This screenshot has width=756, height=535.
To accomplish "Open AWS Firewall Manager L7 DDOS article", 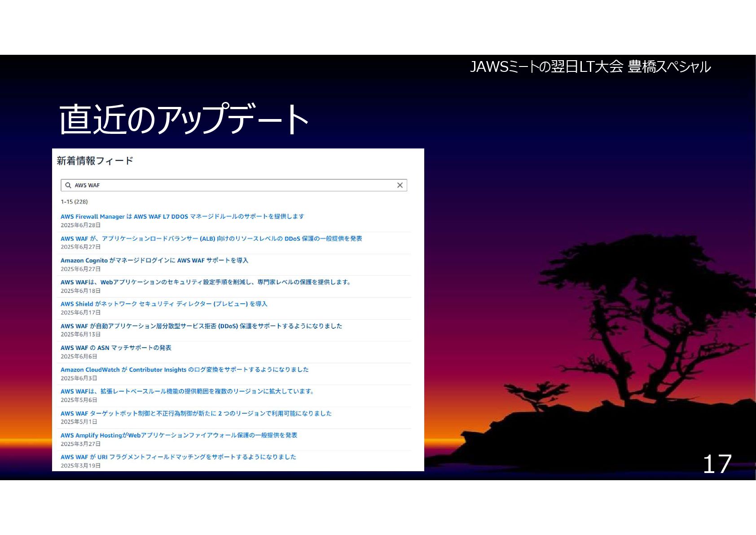I will 182,217.
